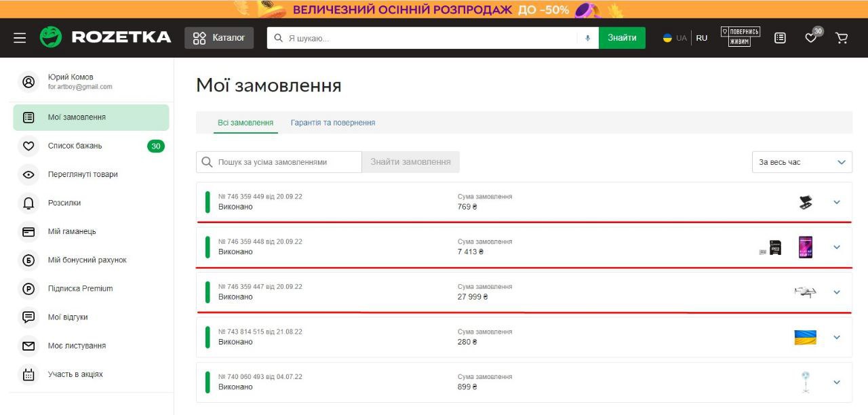Open the За весь час period dropdown
The image size is (868, 415).
click(802, 162)
